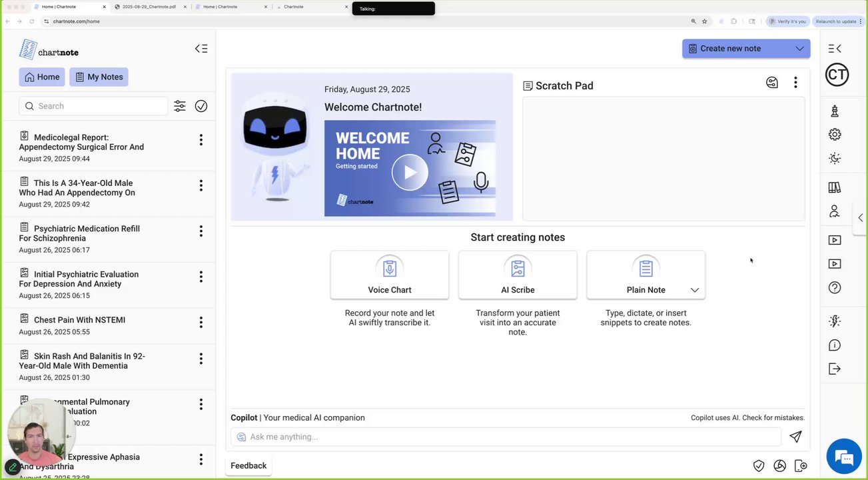Viewport: 868px width, 480px height.
Task: Open options for Psychiatric Medication Refill note
Action: (201, 231)
